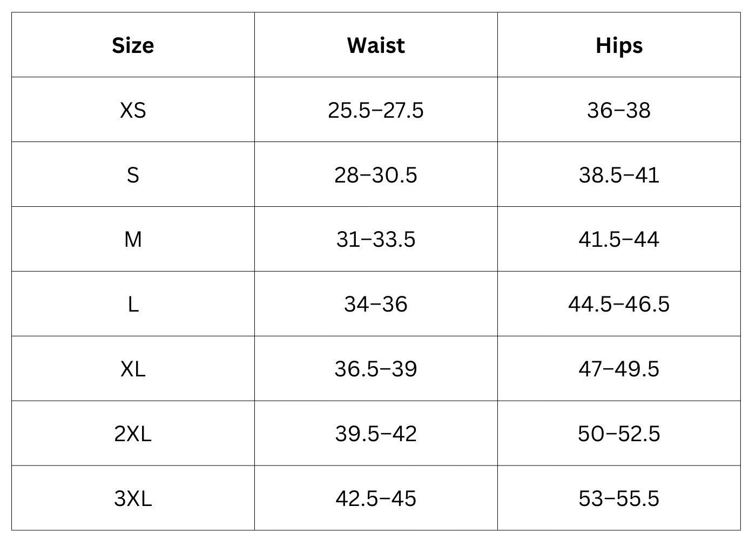Click hips value 50–52.5

pyautogui.click(x=619, y=434)
